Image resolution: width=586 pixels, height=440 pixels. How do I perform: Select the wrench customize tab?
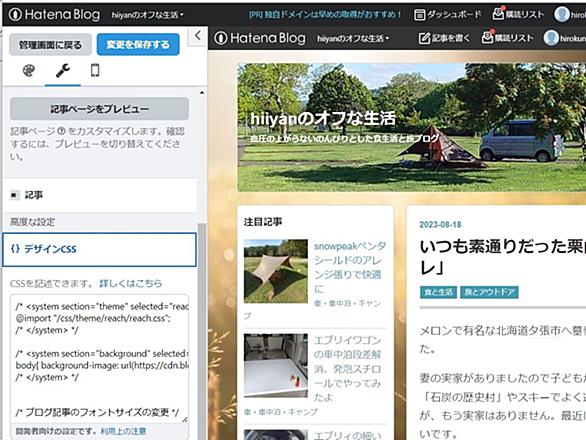tap(62, 70)
